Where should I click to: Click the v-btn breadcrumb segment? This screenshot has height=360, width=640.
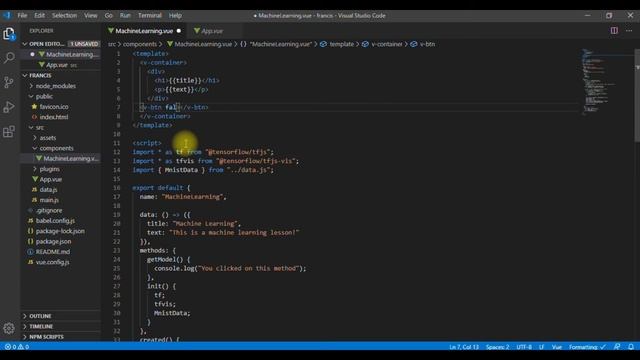pyautogui.click(x=423, y=44)
